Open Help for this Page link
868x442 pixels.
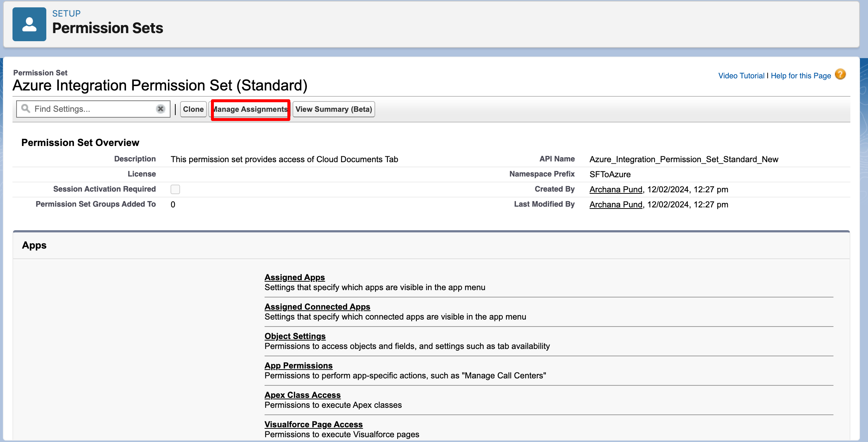pyautogui.click(x=801, y=76)
